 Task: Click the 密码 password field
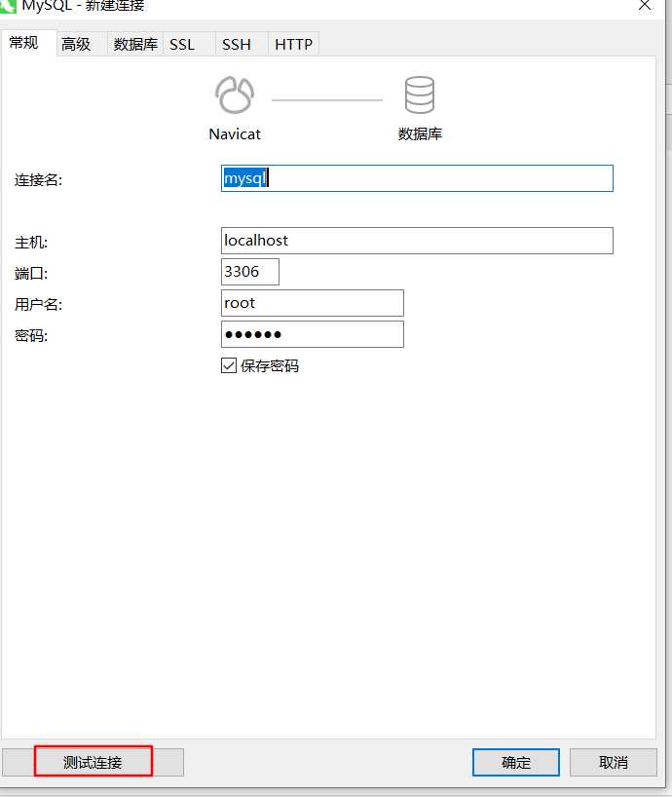313,334
